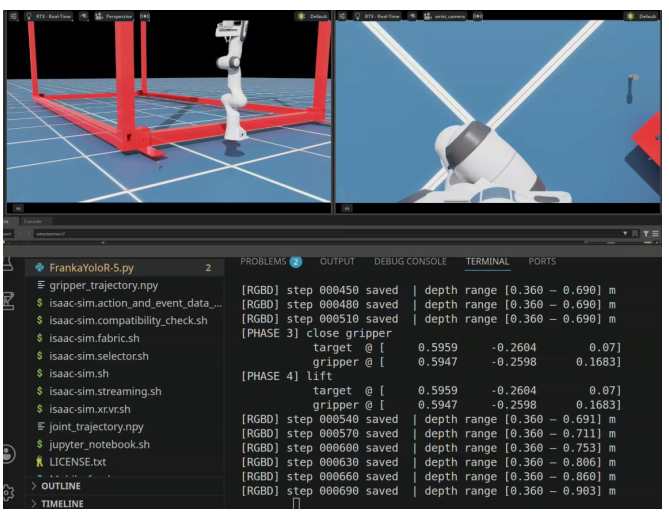Click terminal line '[PHASE 3] close gripper'
This screenshot has width=669, height=515.
tap(316, 333)
